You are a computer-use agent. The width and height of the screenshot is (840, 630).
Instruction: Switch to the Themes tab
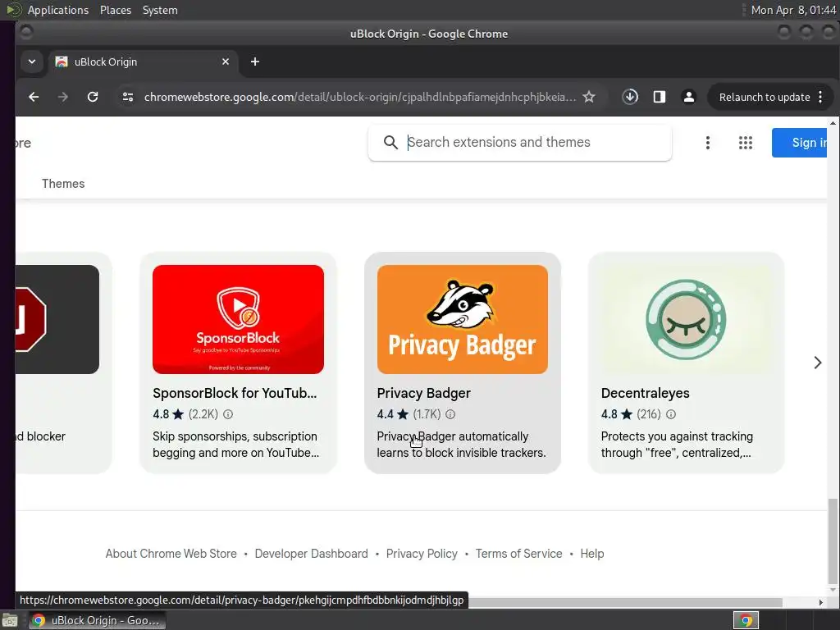coord(63,184)
